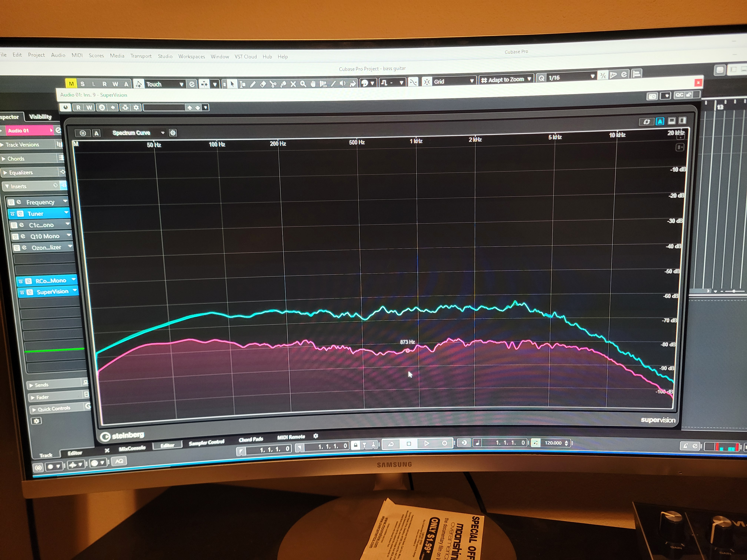Click transport Record button
747x560 pixels.
click(444, 443)
